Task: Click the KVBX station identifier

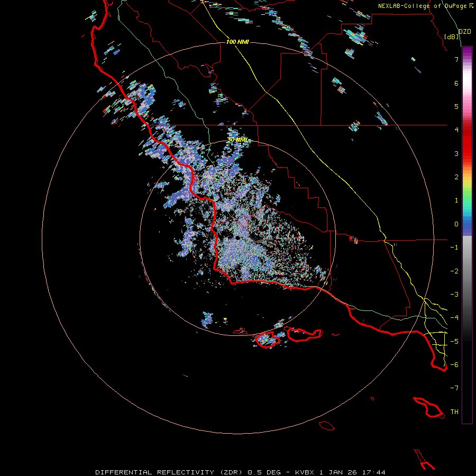Action: (306, 472)
